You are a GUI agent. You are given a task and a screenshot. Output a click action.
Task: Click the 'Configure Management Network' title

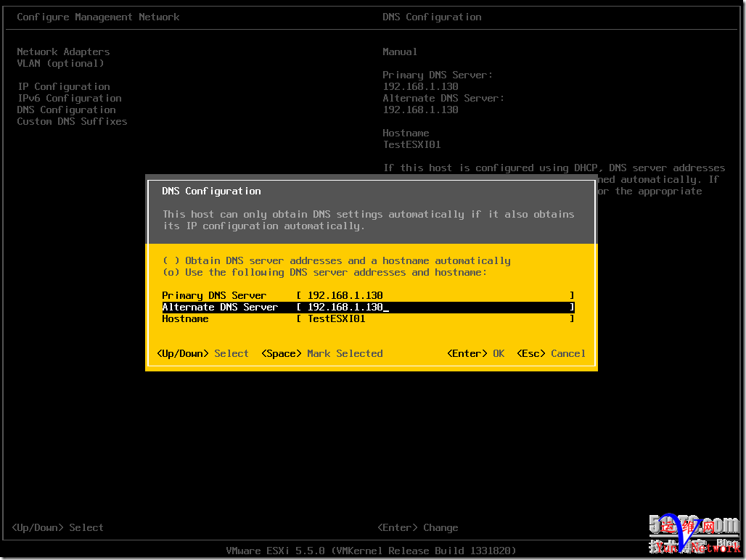coord(98,17)
